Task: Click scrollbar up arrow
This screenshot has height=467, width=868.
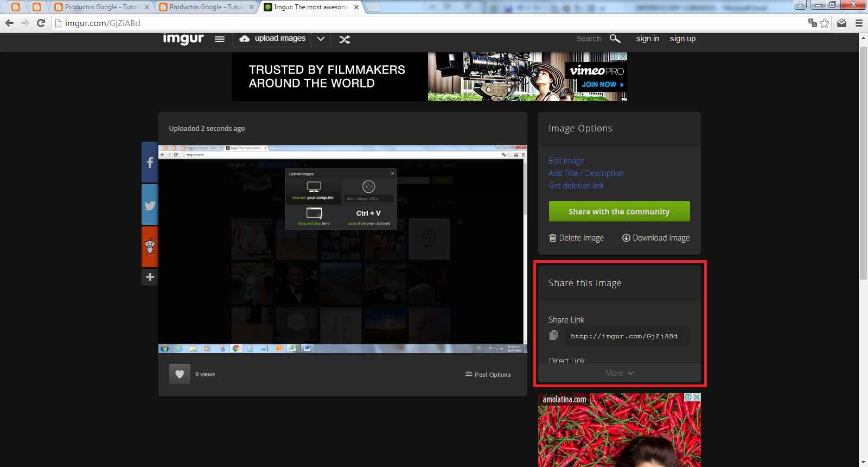Action: [863, 38]
